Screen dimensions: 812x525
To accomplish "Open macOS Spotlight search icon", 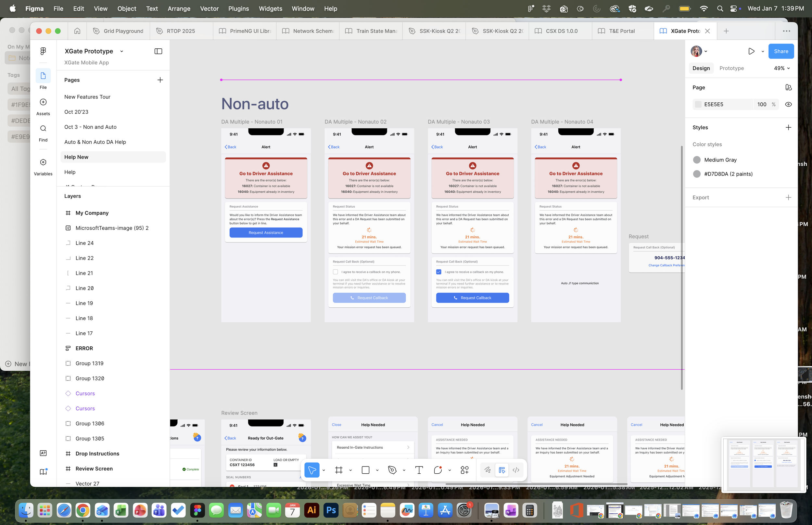I will coord(720,8).
